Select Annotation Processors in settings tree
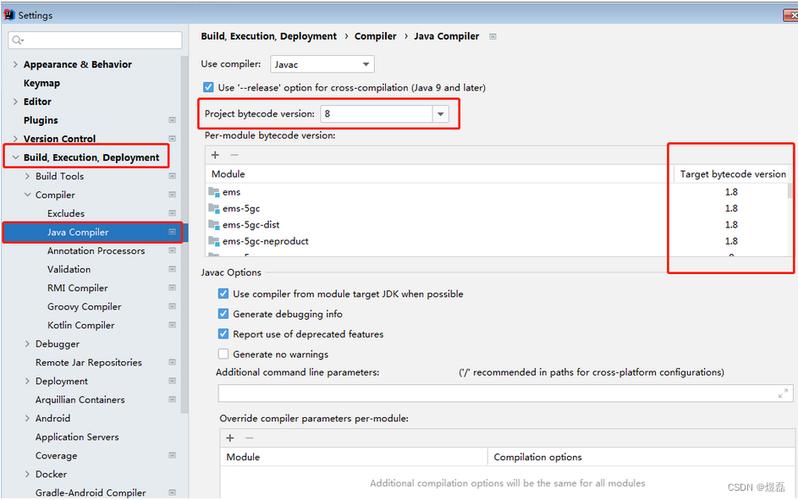This screenshot has width=798, height=500. coord(95,251)
